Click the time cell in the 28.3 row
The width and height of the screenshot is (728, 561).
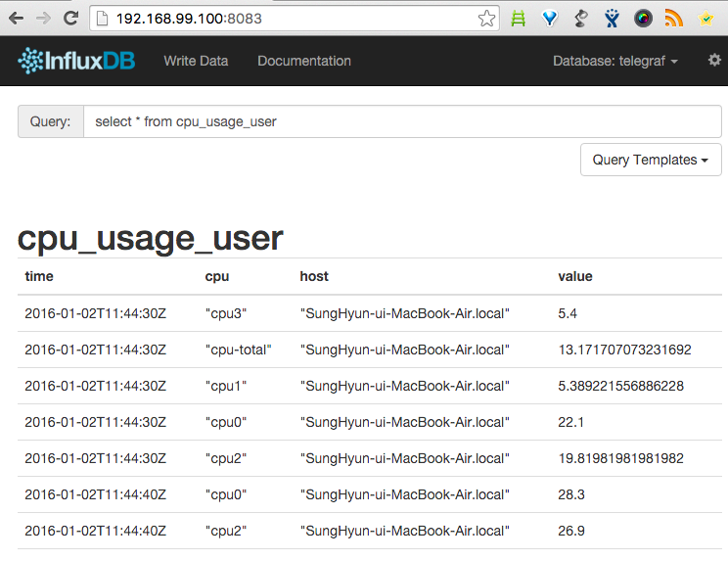(95, 494)
